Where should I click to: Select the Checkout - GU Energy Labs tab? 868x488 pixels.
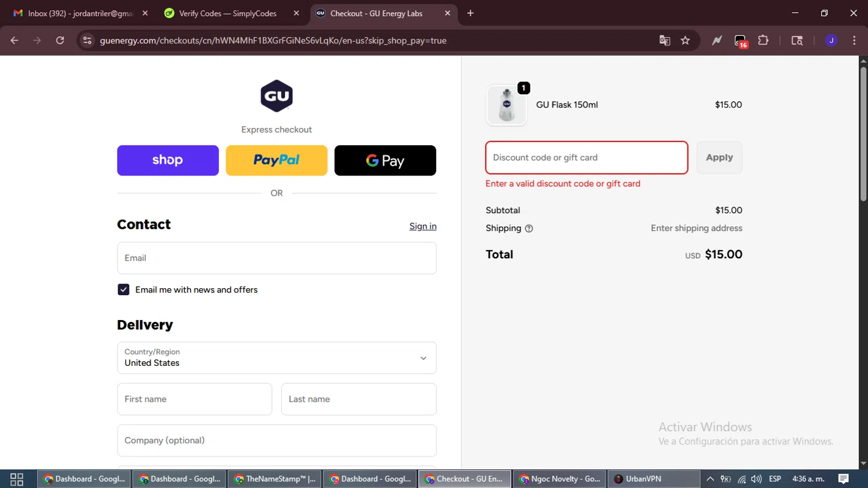click(376, 13)
